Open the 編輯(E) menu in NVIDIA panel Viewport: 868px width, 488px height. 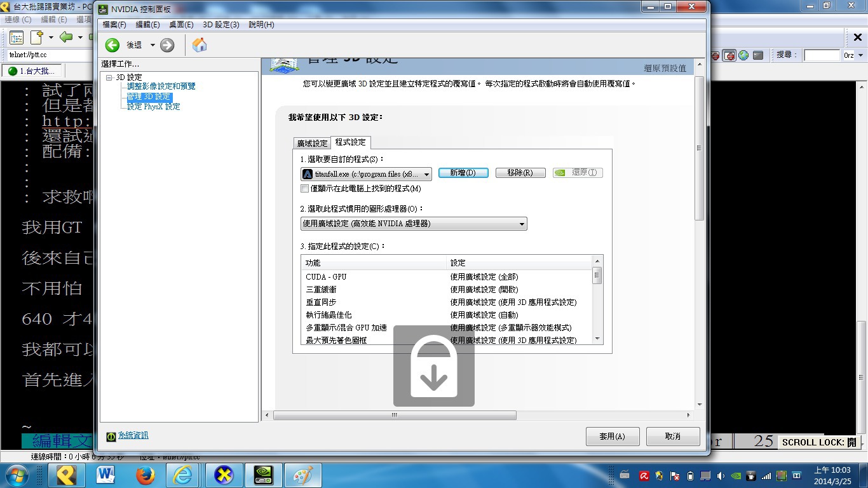(x=147, y=25)
